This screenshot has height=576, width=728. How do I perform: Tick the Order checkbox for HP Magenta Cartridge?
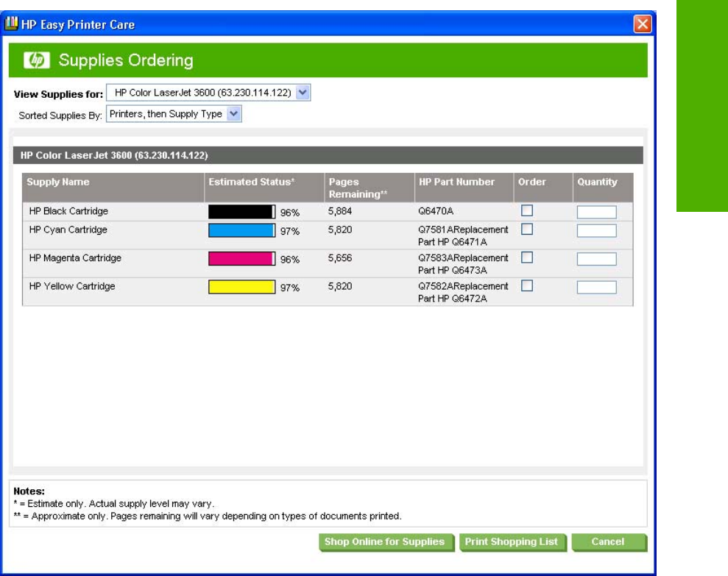click(527, 257)
